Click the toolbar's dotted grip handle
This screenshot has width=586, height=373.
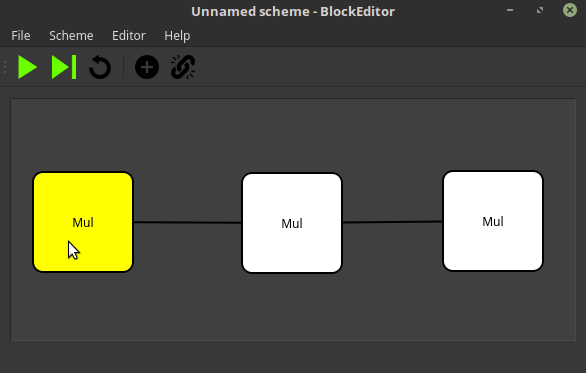coord(5,67)
